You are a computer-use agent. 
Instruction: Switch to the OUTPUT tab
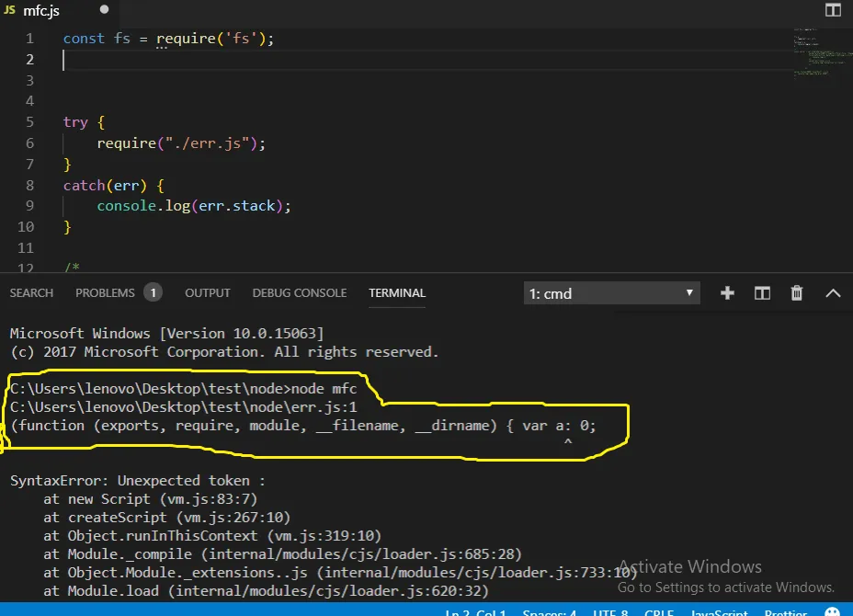207,292
